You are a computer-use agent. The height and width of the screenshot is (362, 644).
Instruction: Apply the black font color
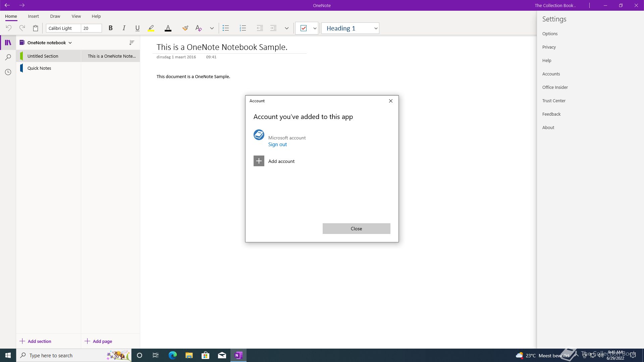pyautogui.click(x=168, y=28)
